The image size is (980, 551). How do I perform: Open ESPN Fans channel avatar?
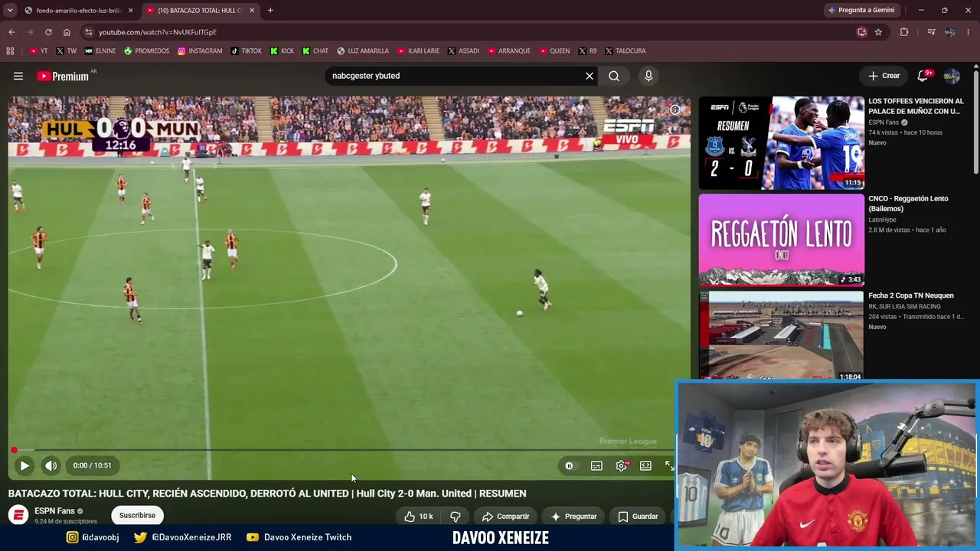click(x=18, y=515)
